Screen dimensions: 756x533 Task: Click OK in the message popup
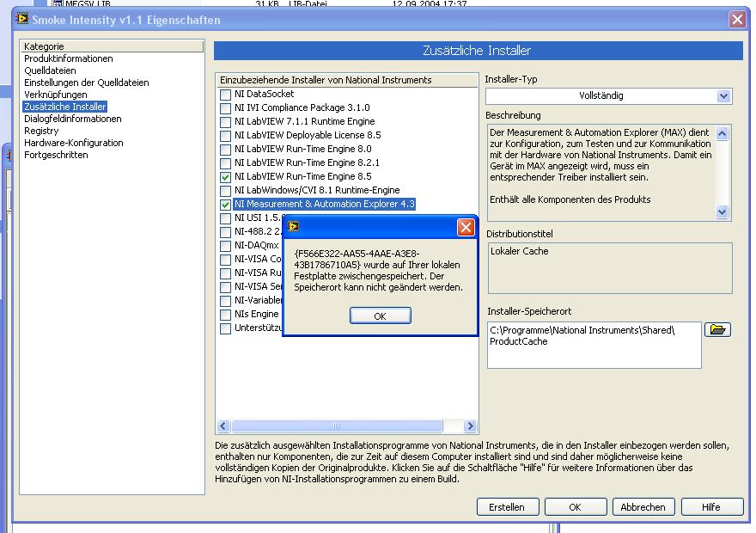381,316
